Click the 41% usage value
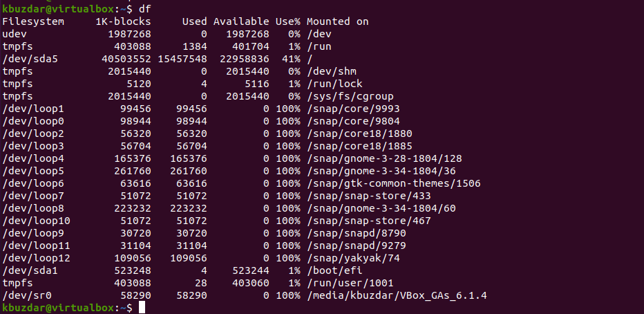This screenshot has width=644, height=314. (291, 59)
